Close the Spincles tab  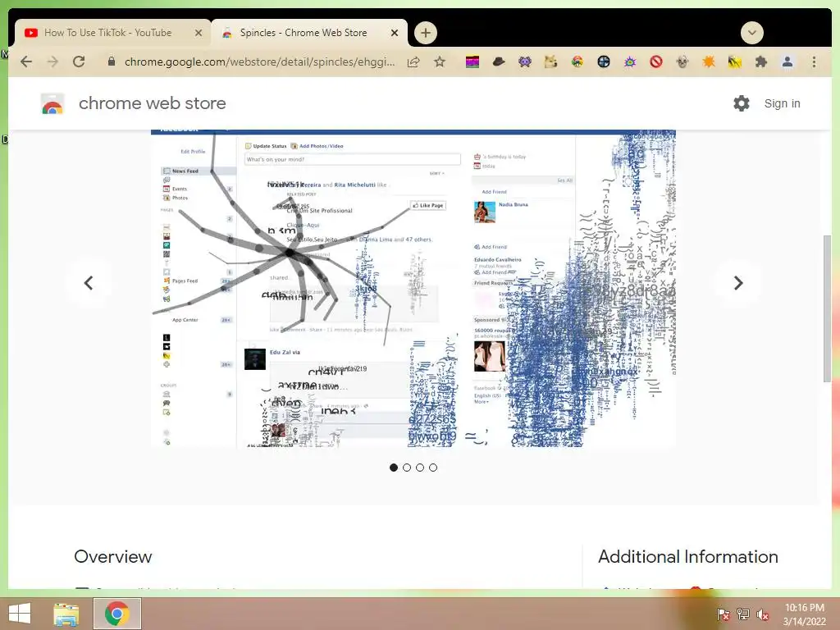tap(395, 33)
